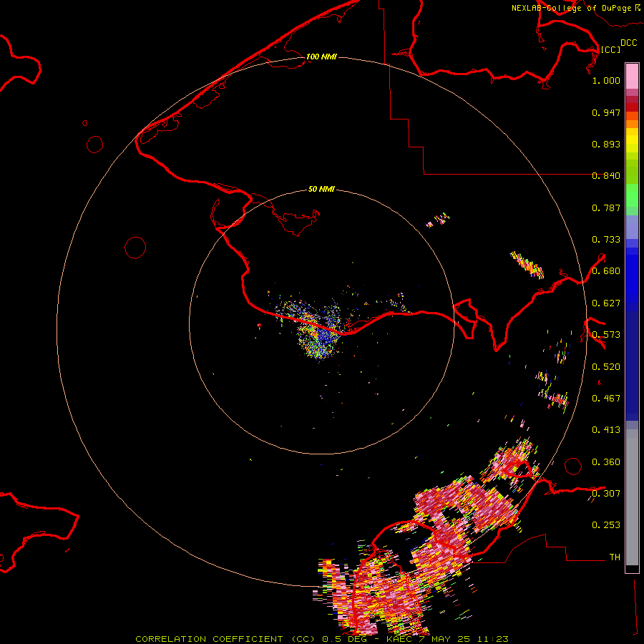
Task: Click the 0.253 scale value
Action: 606,525
